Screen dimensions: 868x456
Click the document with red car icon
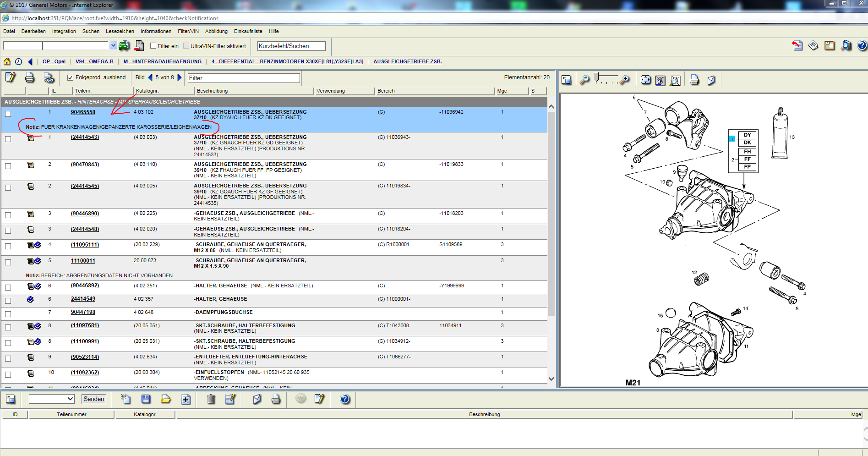[x=139, y=46]
